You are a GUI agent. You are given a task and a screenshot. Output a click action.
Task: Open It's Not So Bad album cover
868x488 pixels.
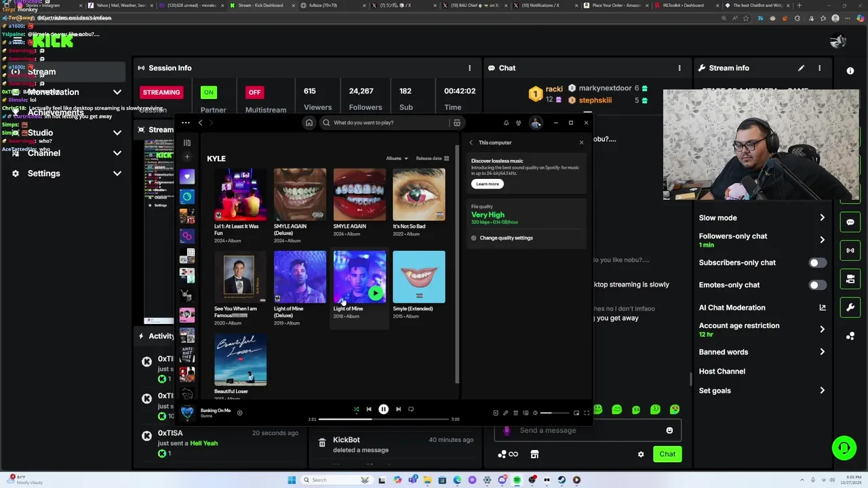coord(419,195)
